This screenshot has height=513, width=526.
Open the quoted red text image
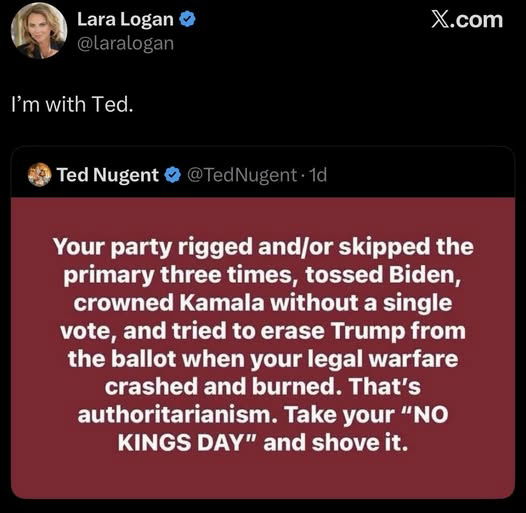(263, 348)
